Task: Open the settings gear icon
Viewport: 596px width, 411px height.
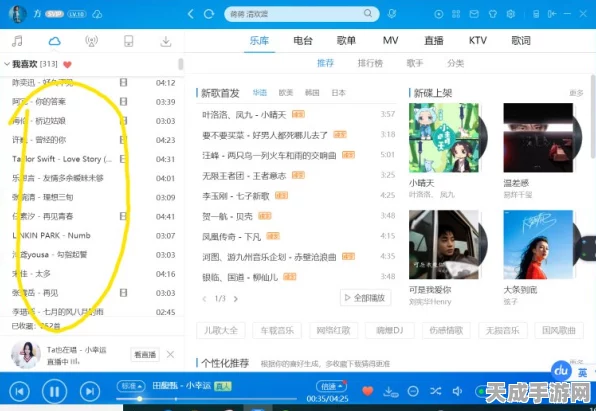Action: point(511,14)
